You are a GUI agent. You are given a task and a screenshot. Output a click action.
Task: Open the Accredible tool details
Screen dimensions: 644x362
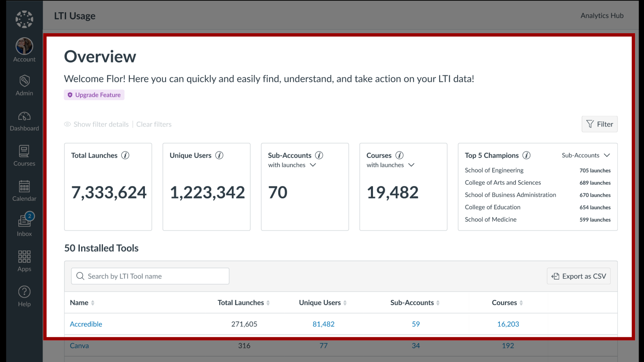(x=86, y=324)
